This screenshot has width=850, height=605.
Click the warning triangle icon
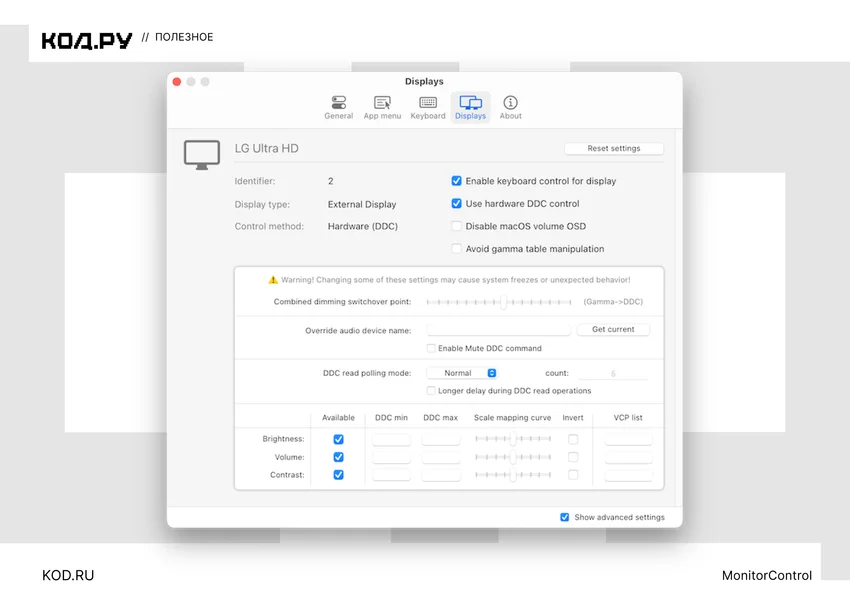273,280
